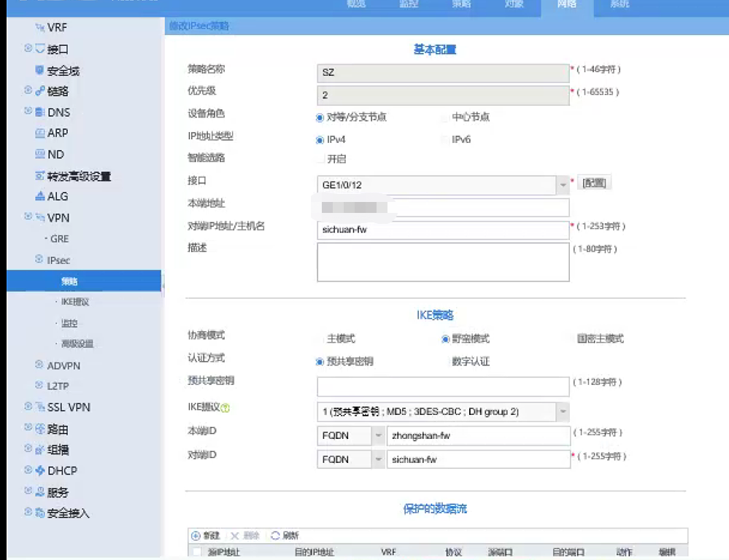Tick the select-all checkbox in table header
The width and height of the screenshot is (729, 560).
pos(197,552)
